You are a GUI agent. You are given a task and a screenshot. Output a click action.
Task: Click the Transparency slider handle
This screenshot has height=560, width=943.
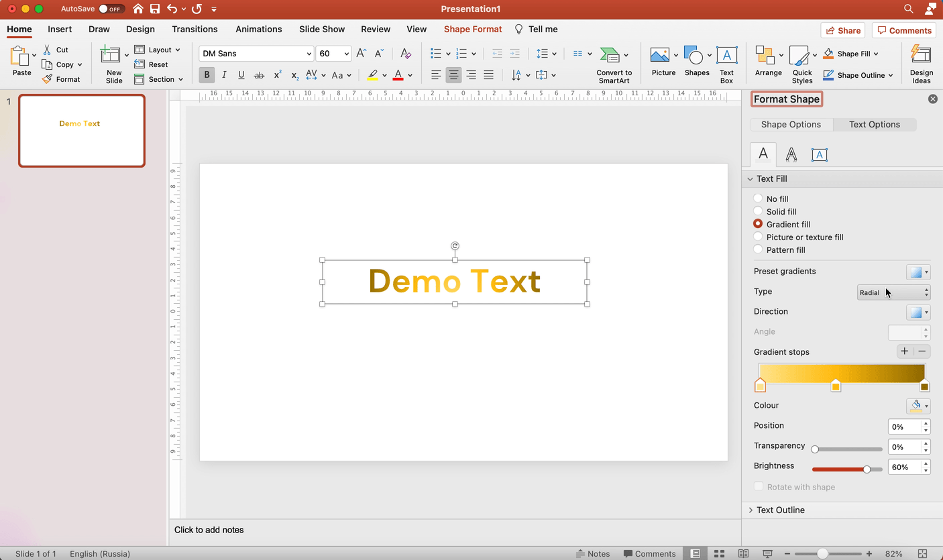click(815, 449)
